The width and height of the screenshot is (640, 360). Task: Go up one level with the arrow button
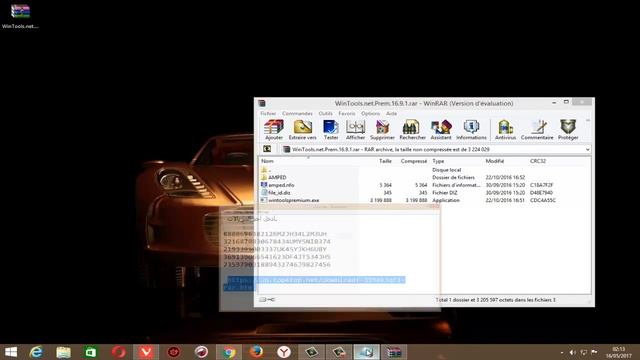(x=267, y=149)
